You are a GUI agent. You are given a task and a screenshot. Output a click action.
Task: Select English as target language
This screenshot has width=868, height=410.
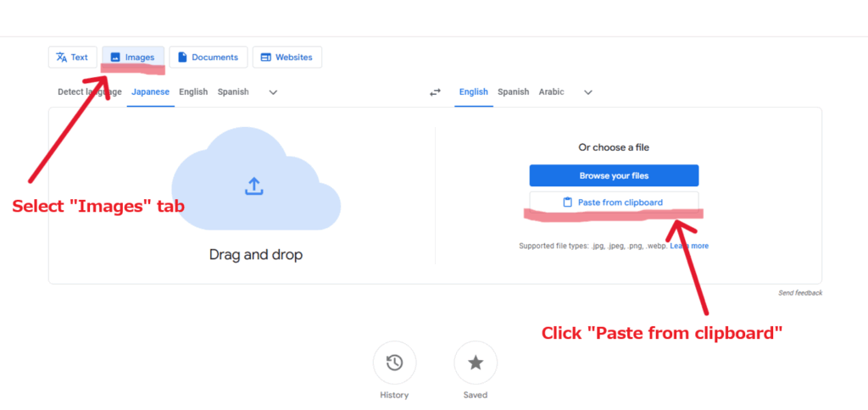[x=474, y=91]
